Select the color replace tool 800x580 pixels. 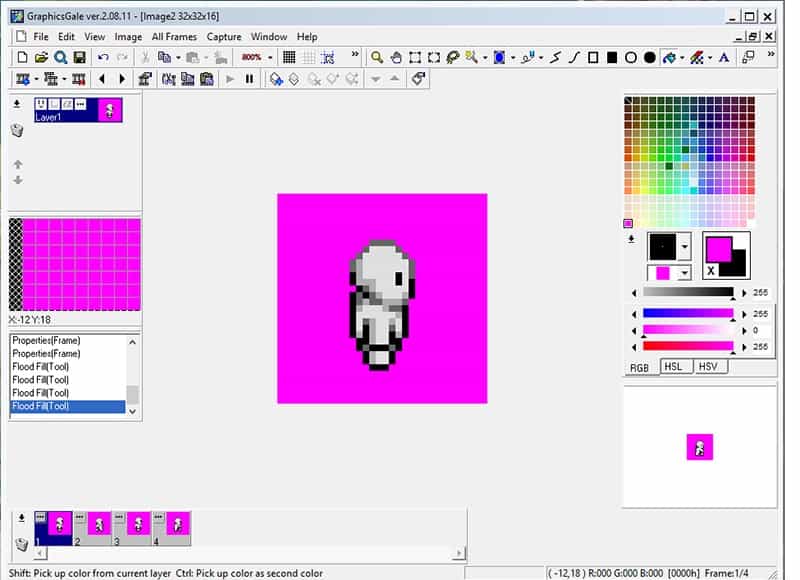tap(697, 57)
